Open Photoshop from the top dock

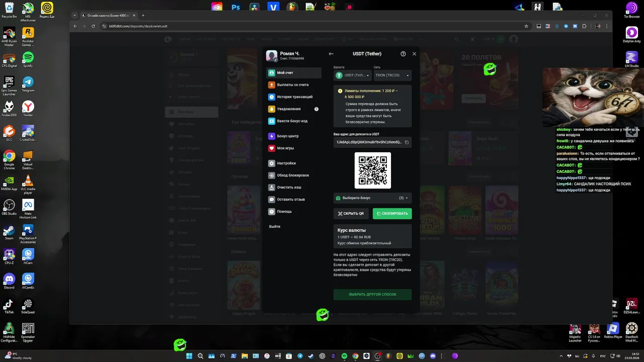[x=235, y=7]
